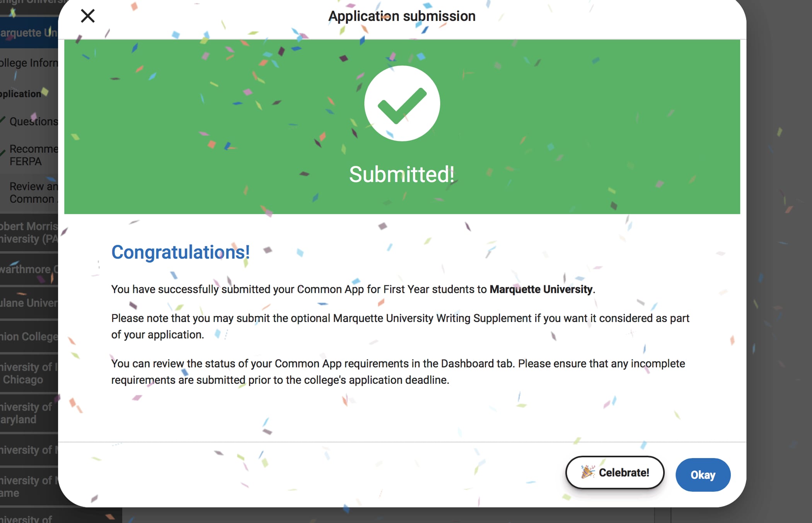Click the party popper icon on the Celebrate button
Viewport: 812px width, 523px height.
point(587,472)
